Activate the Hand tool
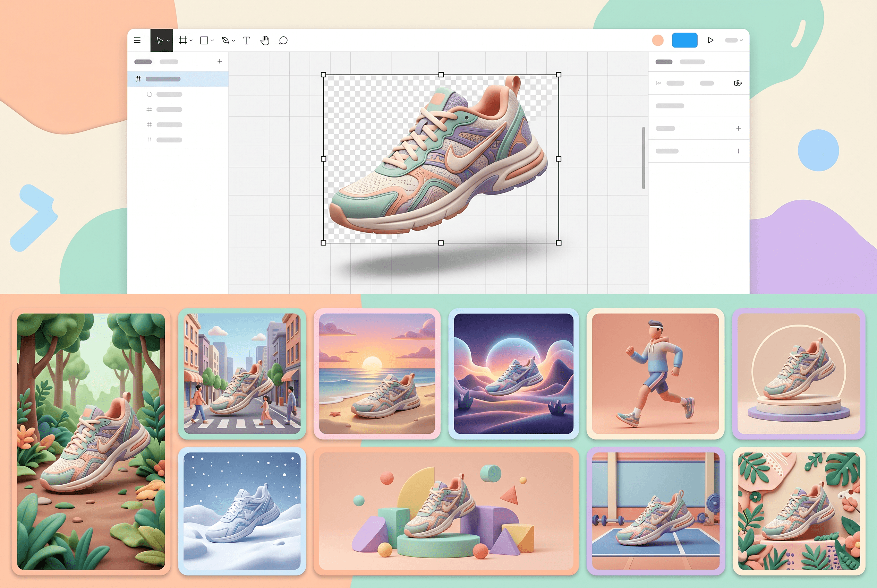 click(265, 40)
